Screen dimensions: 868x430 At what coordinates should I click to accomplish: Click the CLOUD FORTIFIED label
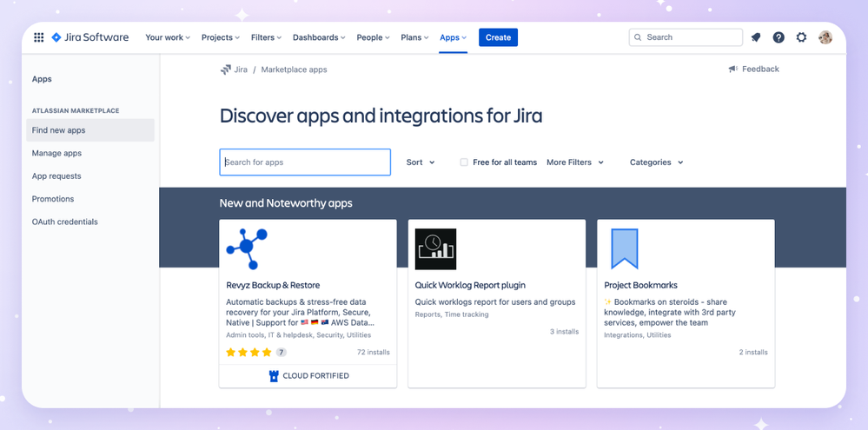(316, 376)
